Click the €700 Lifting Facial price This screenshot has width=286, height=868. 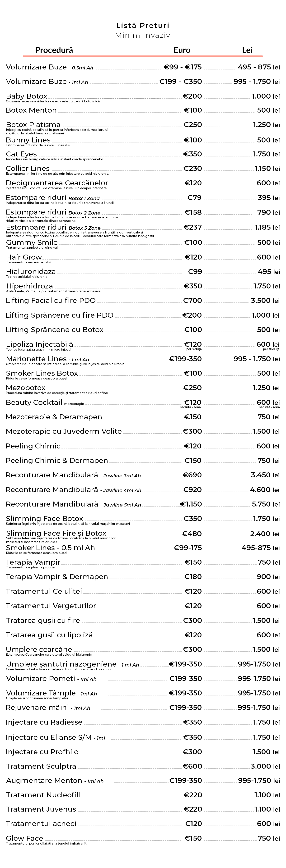coord(192,301)
